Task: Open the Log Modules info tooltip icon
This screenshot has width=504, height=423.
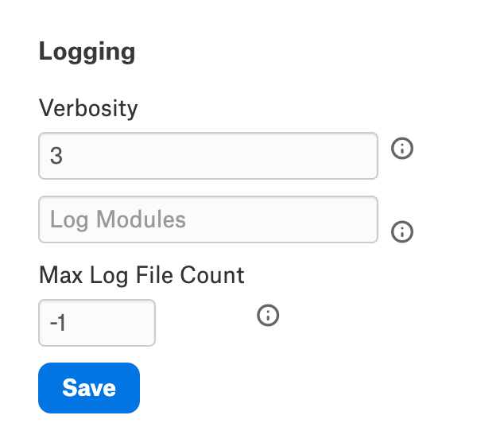Action: 401,231
